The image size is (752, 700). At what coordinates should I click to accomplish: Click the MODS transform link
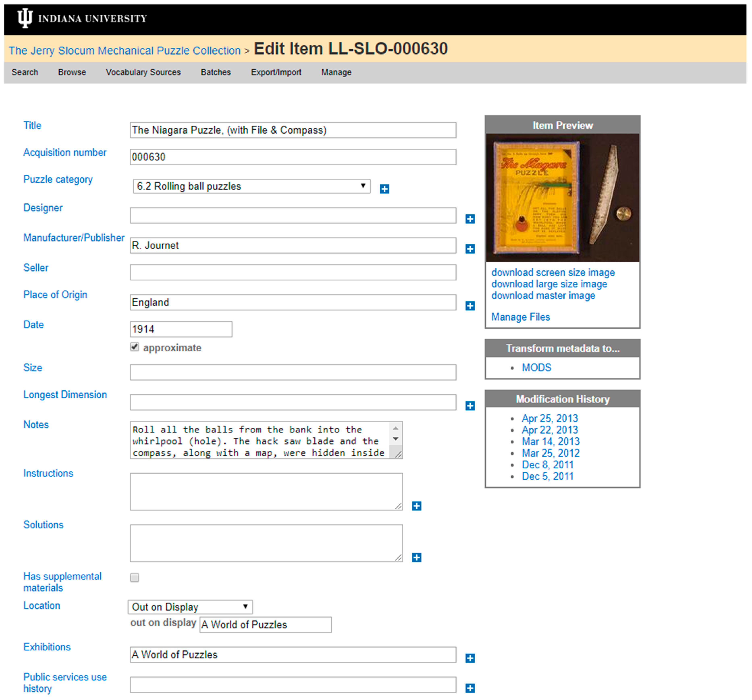[x=536, y=367]
